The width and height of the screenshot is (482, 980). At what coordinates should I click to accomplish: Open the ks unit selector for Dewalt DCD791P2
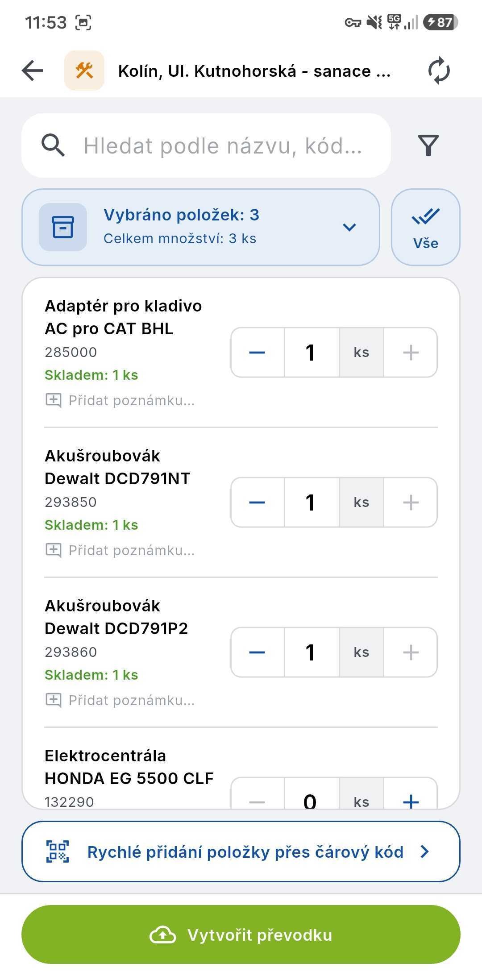[361, 652]
